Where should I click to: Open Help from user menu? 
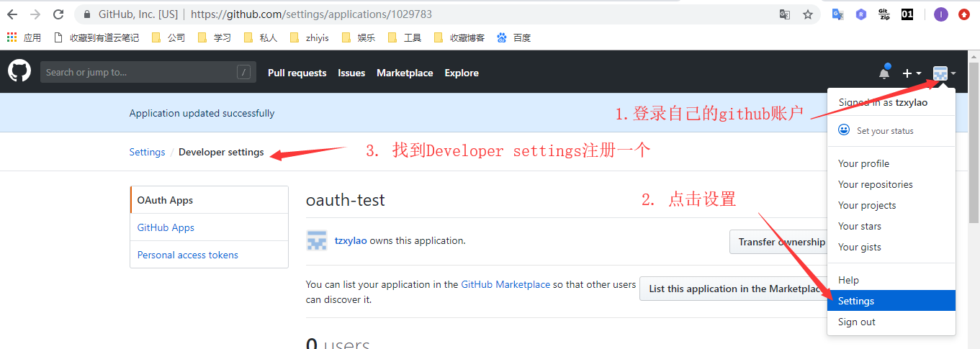point(891,280)
